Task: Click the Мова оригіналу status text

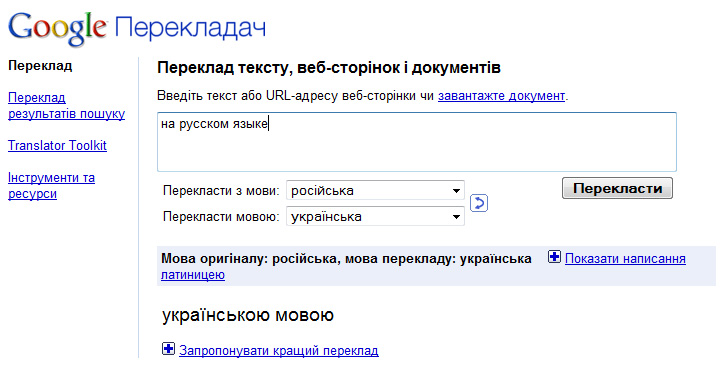Action: (x=346, y=258)
